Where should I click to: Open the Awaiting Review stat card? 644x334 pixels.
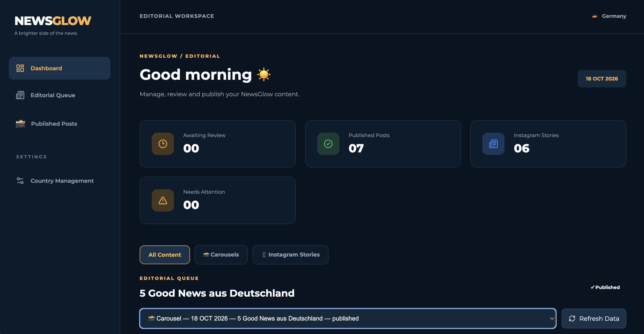click(218, 144)
